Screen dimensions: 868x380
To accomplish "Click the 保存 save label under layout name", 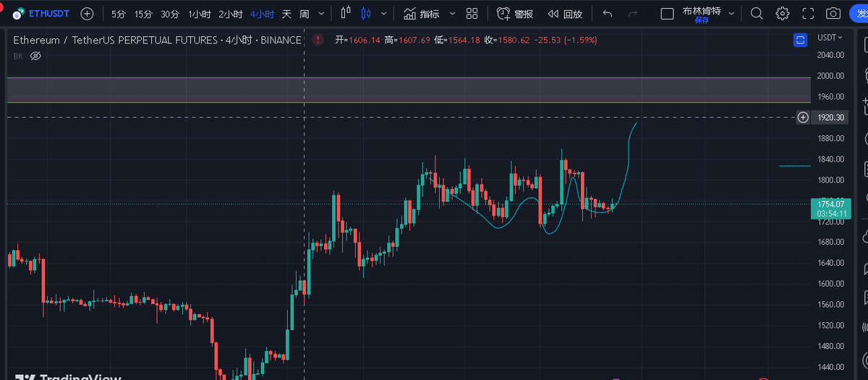I will [x=702, y=20].
